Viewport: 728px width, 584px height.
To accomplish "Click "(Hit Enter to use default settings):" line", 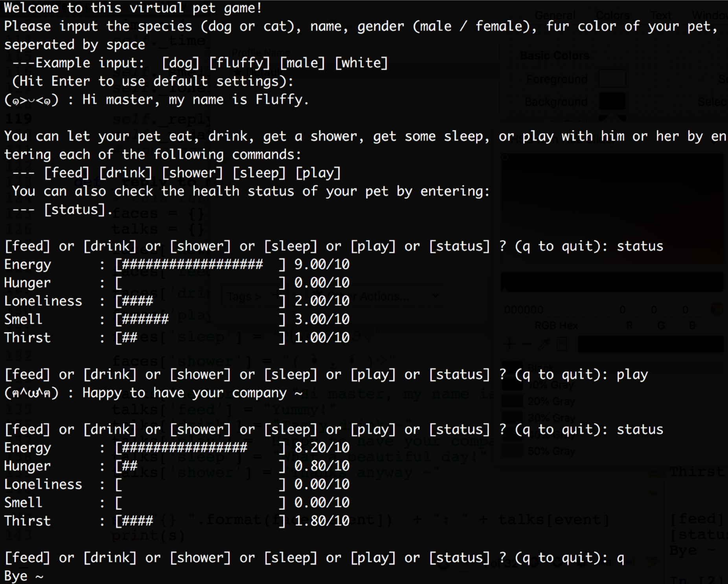I will coord(153,81).
